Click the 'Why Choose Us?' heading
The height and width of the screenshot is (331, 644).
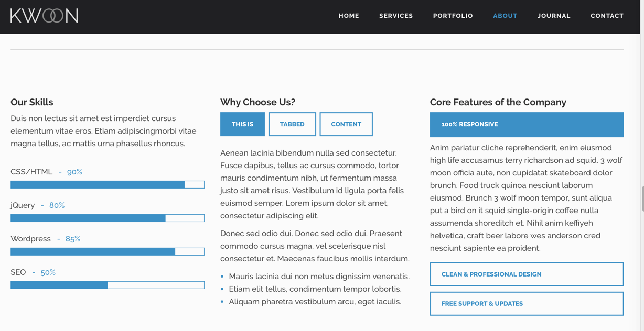tap(257, 102)
